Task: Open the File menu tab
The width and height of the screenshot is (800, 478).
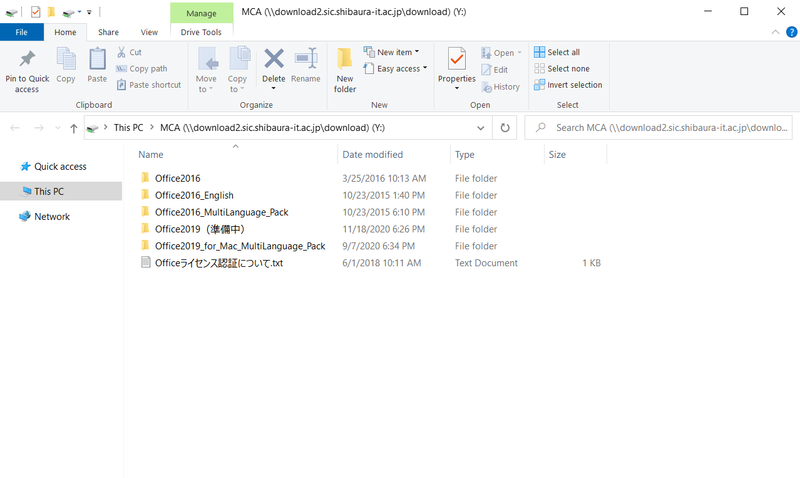Action: [21, 32]
